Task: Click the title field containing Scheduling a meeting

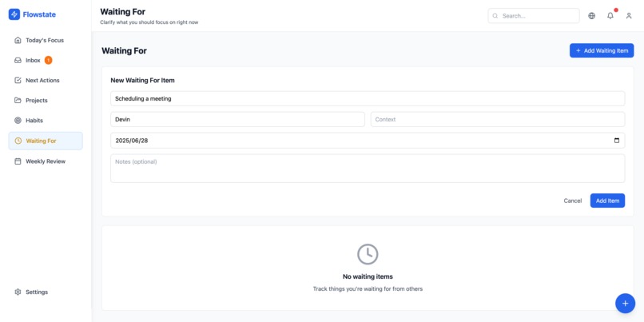Action: [368, 98]
